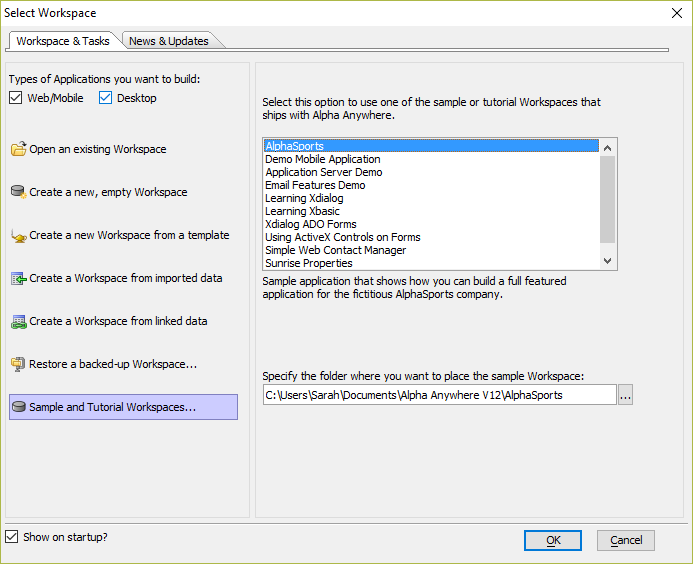Toggle the Desktop application checkbox
The image size is (693, 564).
pos(105,98)
